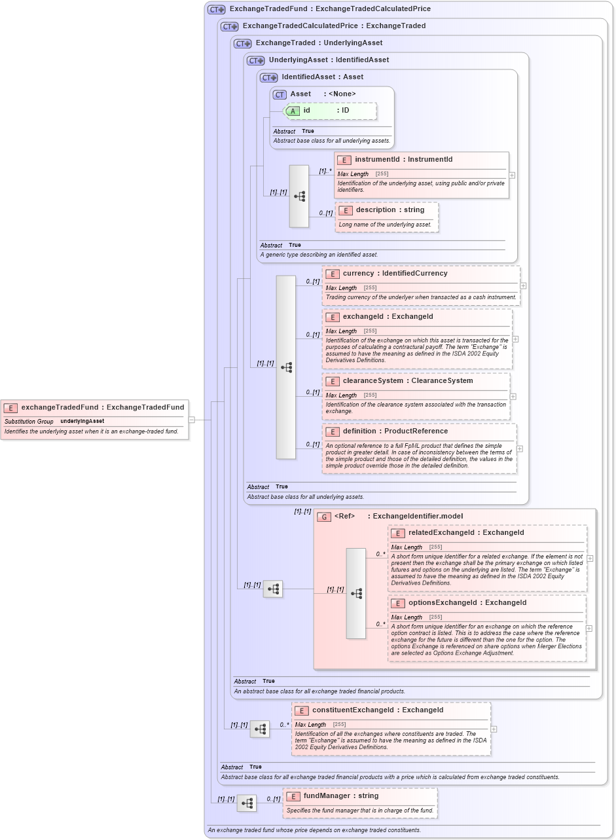
Task: Click the description : string label
Action: click(390, 211)
